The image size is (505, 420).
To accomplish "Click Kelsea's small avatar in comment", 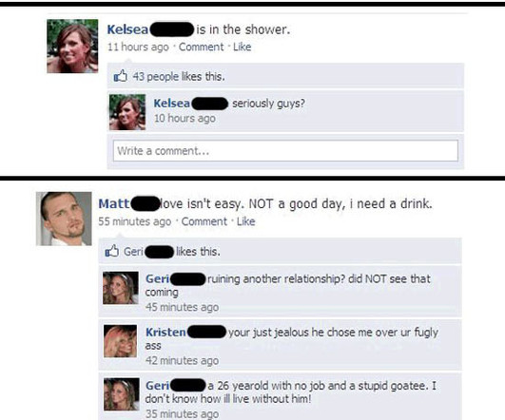I will [127, 112].
